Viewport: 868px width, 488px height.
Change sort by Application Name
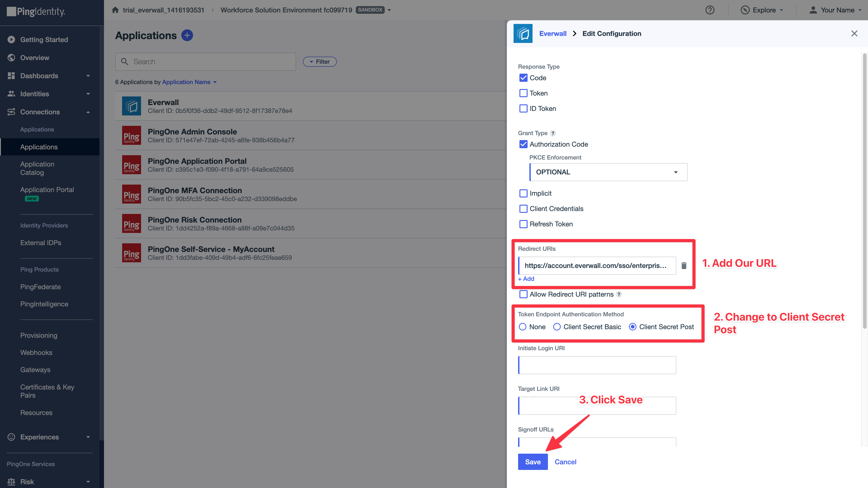(189, 82)
